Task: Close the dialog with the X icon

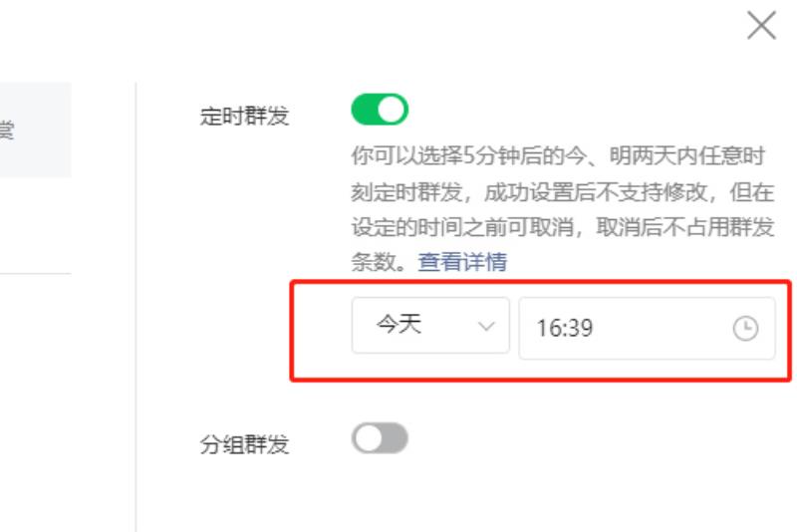Action: coord(761,26)
